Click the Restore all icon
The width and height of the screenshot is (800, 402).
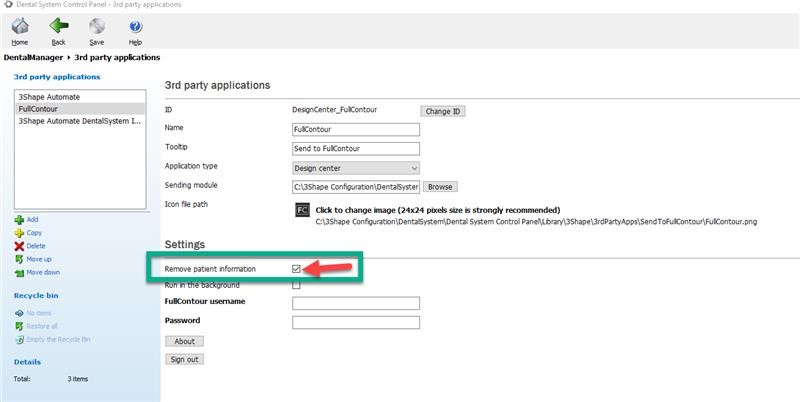click(19, 326)
